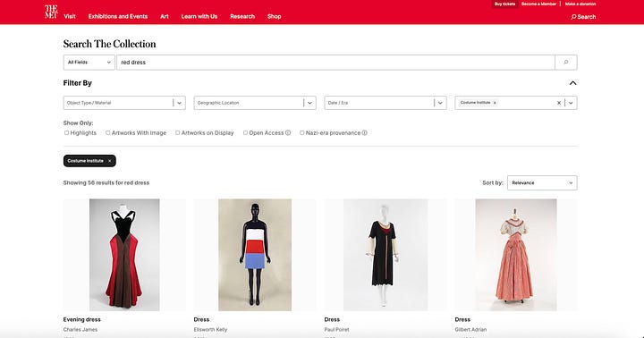Open the department filter dropdown arrow

click(571, 103)
